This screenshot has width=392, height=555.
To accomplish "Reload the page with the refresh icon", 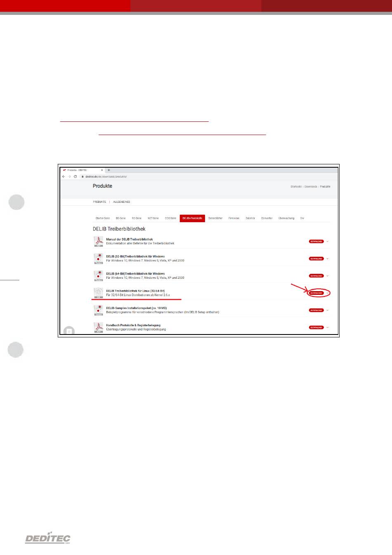I will pyautogui.click(x=75, y=176).
